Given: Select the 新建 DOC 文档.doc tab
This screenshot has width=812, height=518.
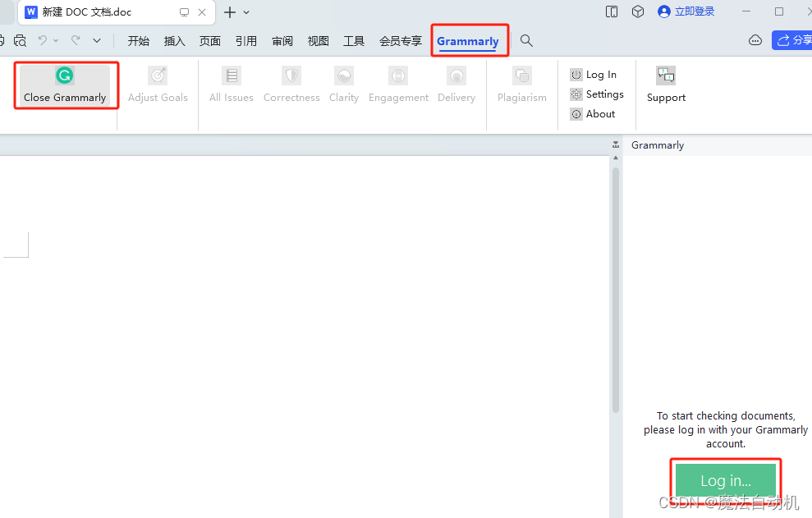Looking at the screenshot, I should (117, 12).
